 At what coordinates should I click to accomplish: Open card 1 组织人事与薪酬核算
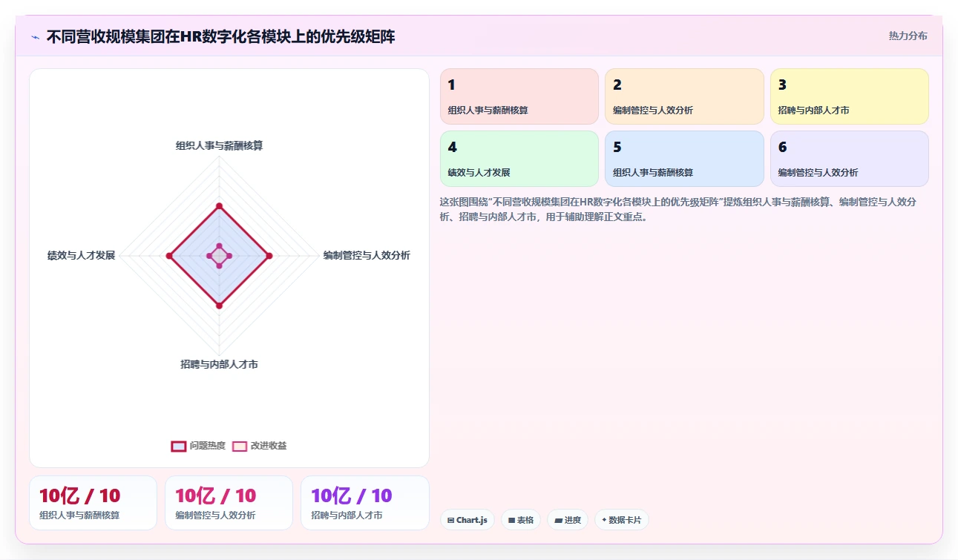coord(519,96)
